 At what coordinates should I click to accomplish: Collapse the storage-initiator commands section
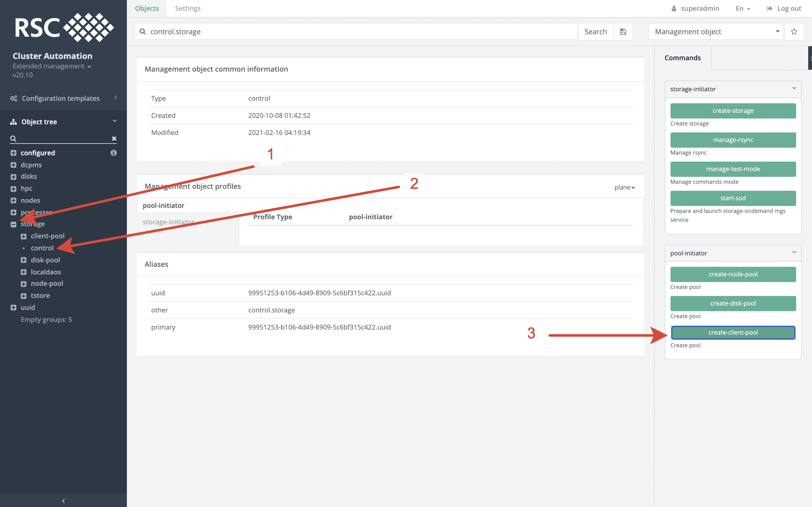(x=794, y=88)
